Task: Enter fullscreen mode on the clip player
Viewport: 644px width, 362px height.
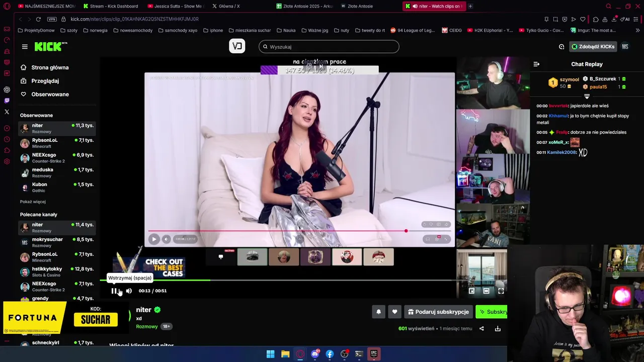Action: click(501, 291)
